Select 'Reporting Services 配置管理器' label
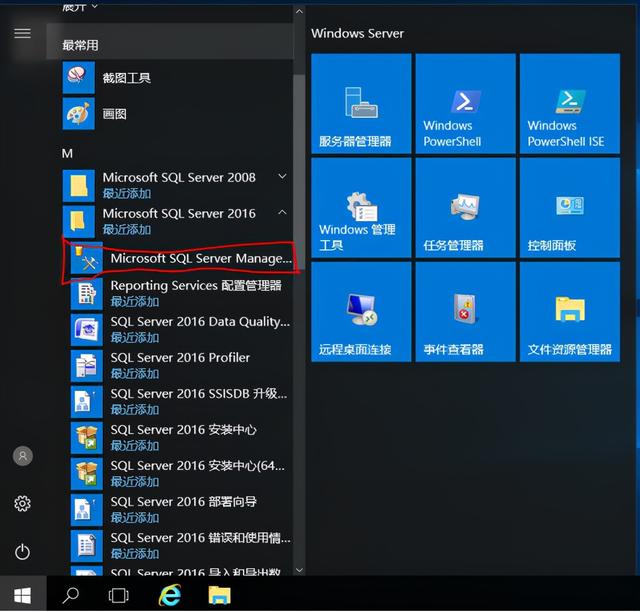The image size is (640, 612). tap(196, 285)
